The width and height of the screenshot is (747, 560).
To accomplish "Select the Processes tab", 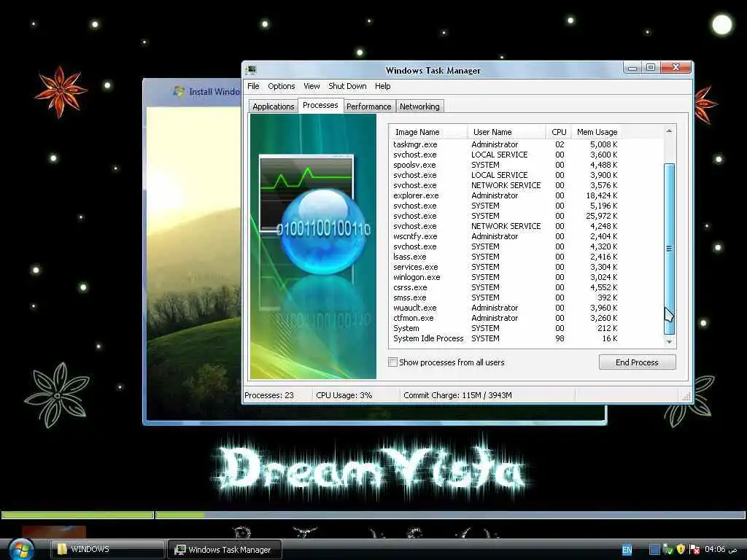I will (x=320, y=105).
